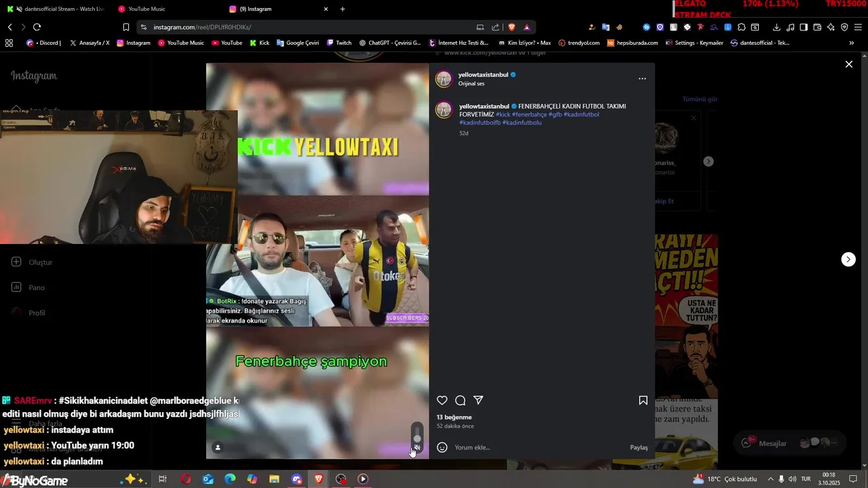Click the Instagram logo in sidebar
The width and height of the screenshot is (868, 488).
tap(34, 76)
